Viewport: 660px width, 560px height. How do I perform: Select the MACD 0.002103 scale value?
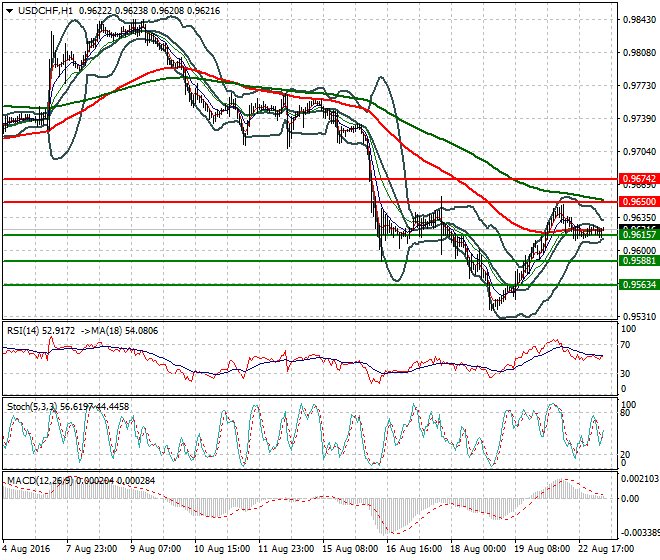coord(640,479)
